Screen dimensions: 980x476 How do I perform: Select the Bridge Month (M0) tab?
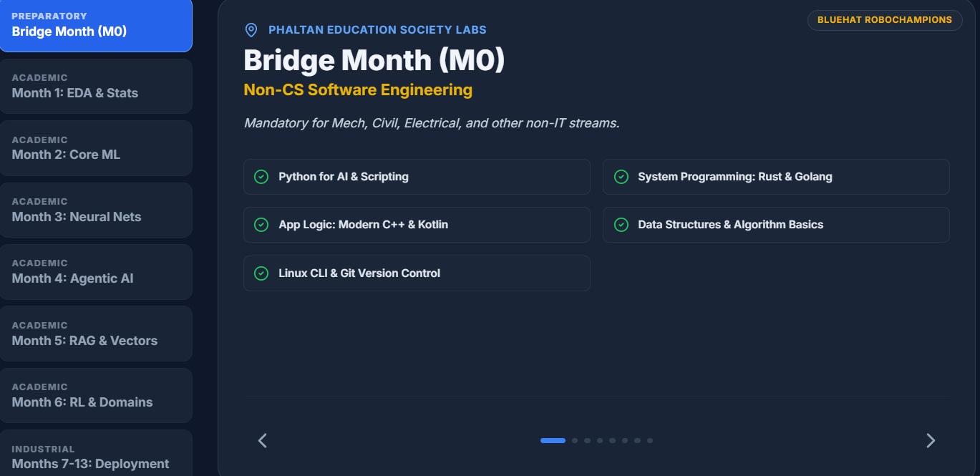click(x=96, y=25)
